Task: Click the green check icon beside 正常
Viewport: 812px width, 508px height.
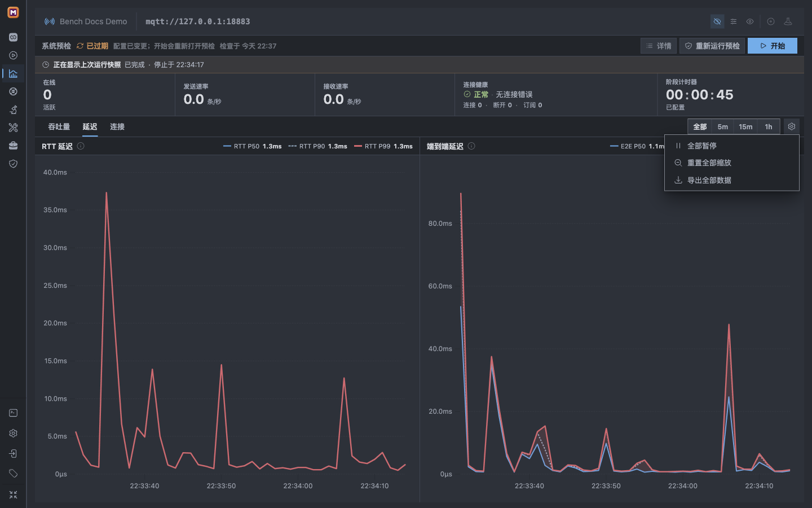Action: [x=467, y=94]
